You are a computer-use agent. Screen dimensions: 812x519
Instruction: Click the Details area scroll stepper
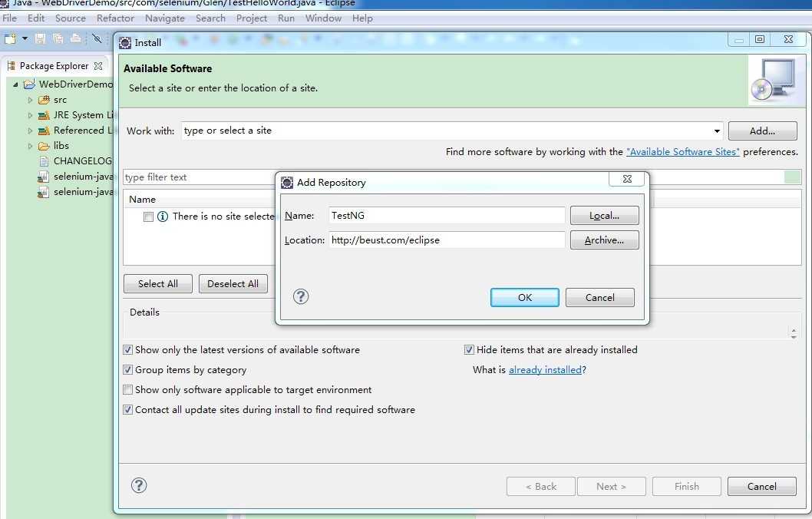(x=794, y=333)
